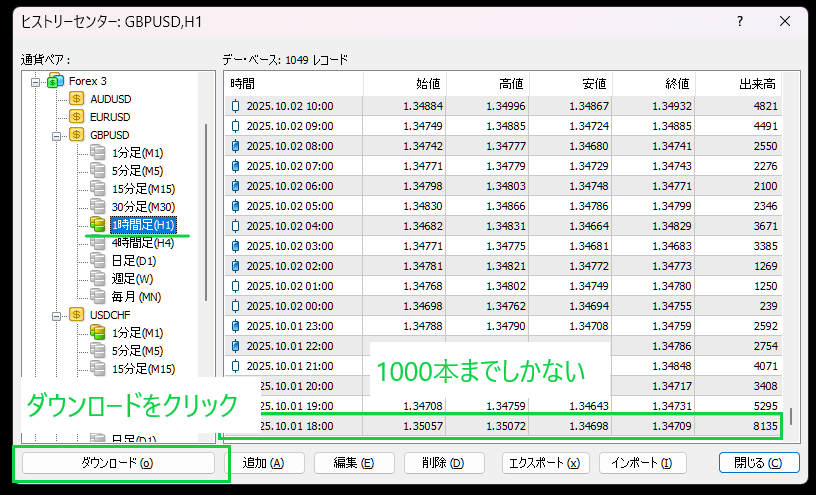Image resolution: width=816 pixels, height=495 pixels.
Task: Click the AUDUSD dollar icon
Action: [x=77, y=99]
